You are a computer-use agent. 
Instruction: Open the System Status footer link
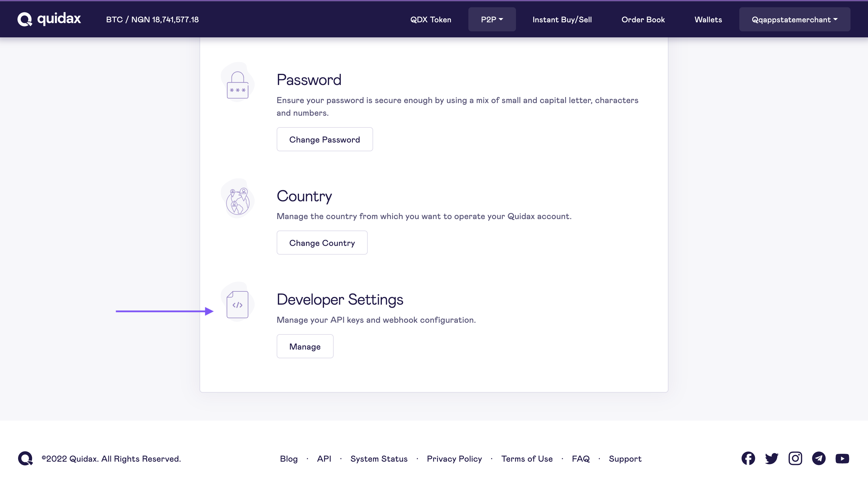(x=379, y=459)
